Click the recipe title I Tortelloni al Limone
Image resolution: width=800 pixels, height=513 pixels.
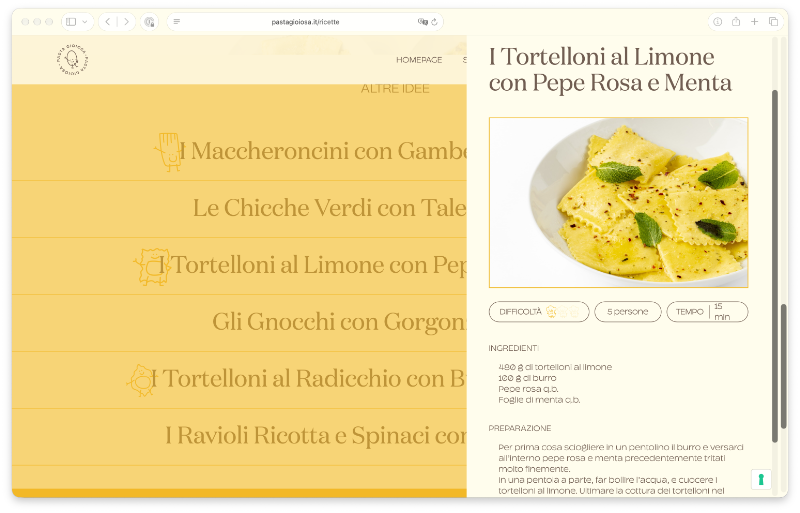610,70
